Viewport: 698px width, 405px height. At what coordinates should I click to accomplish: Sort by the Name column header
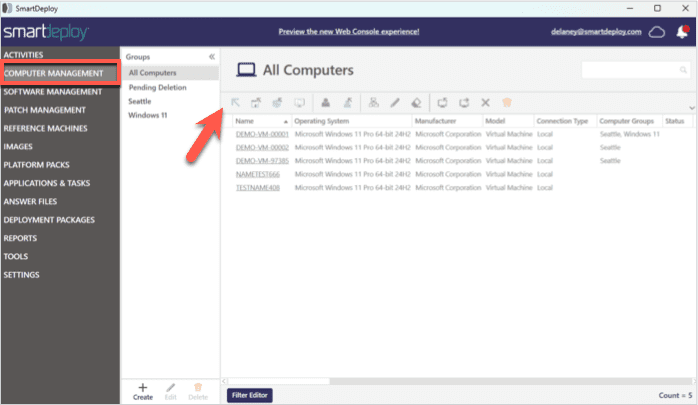click(261, 121)
